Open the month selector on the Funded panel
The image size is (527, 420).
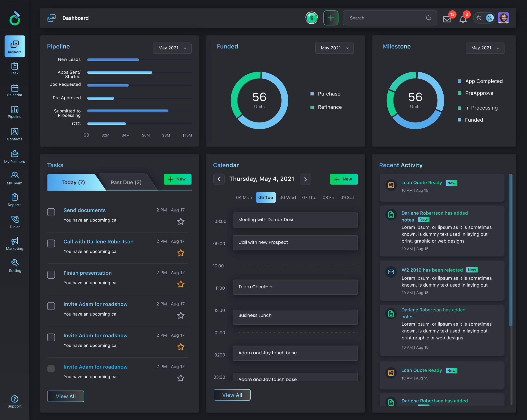point(334,48)
